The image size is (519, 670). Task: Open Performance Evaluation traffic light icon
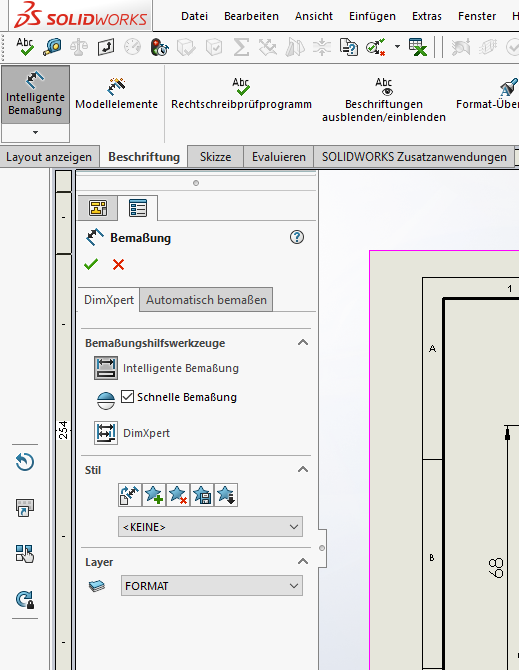[x=159, y=47]
